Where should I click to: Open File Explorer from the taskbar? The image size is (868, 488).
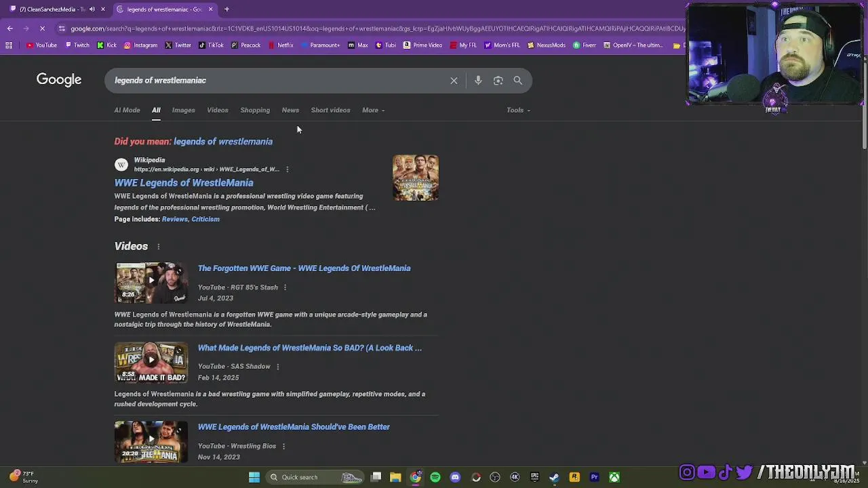pyautogui.click(x=395, y=477)
